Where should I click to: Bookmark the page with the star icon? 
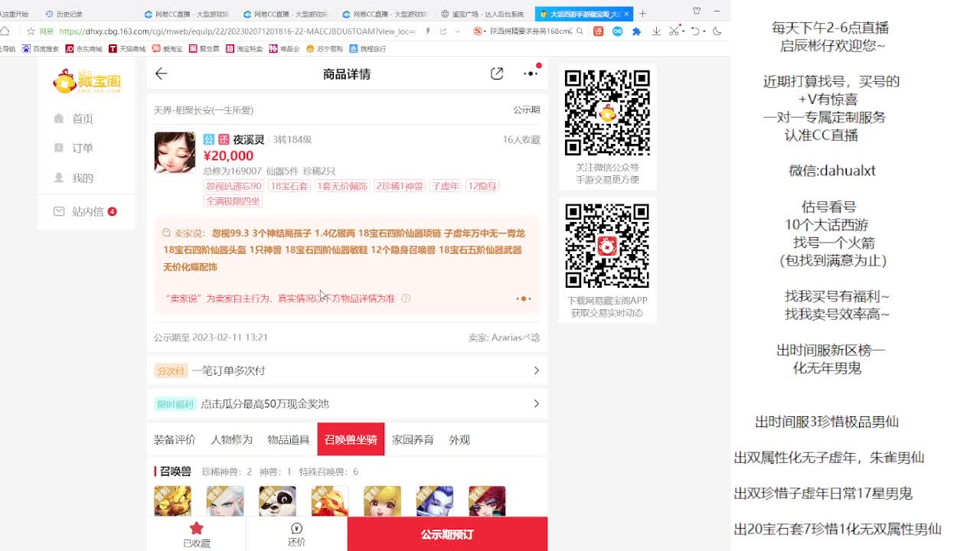(x=31, y=31)
